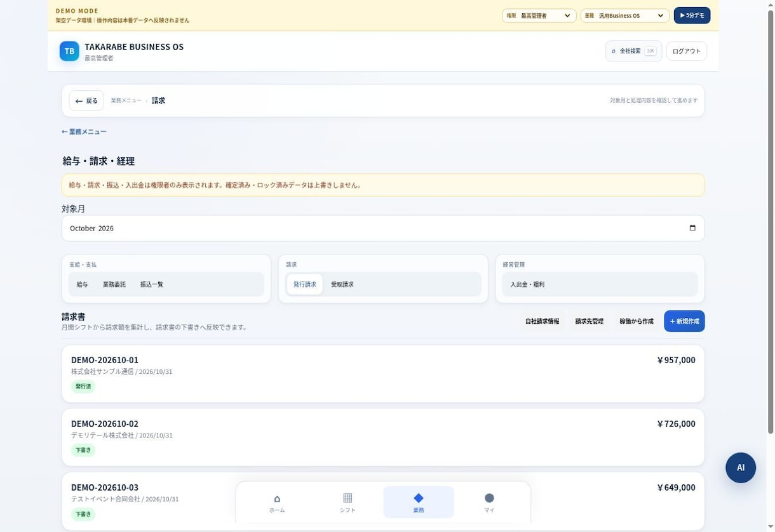Viewport: 775px width, 532px height.
Task: Open invoice DEMO-202610-02
Action: pyautogui.click(x=383, y=437)
